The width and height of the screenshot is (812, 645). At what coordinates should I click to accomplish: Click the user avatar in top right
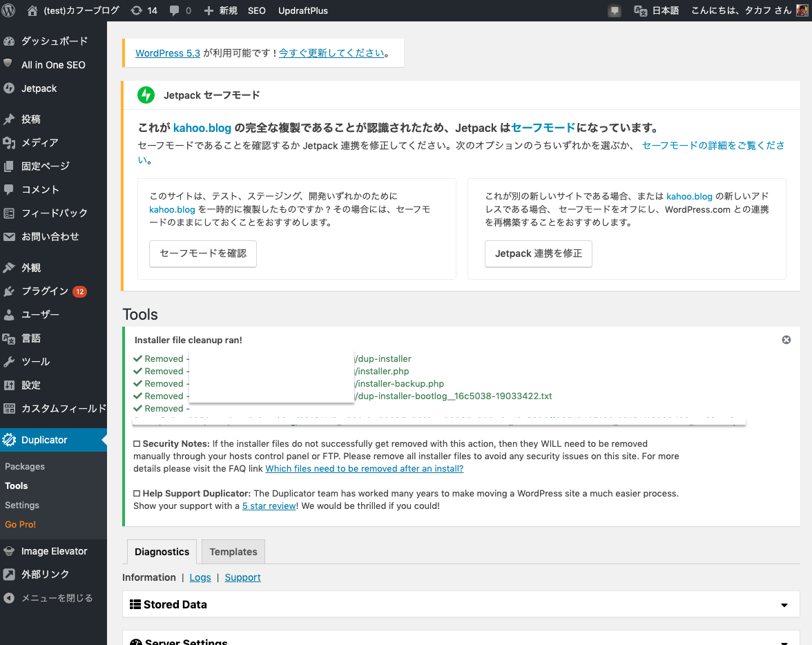click(x=802, y=10)
